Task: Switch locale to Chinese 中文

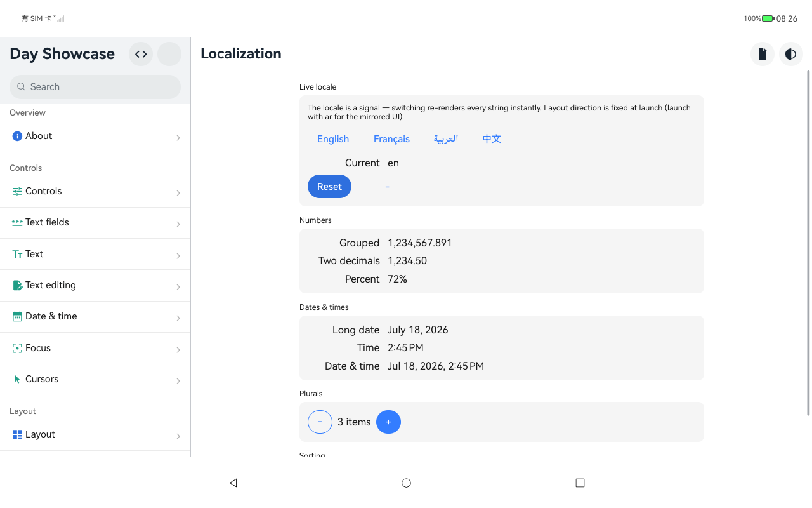Action: pos(492,139)
